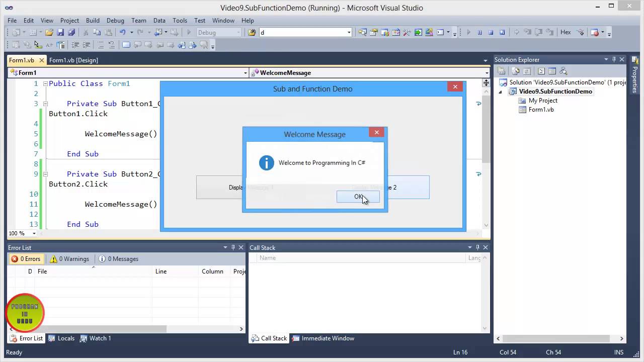
Task: Open the Start Page icon with green arrow
Action: pos(418,32)
